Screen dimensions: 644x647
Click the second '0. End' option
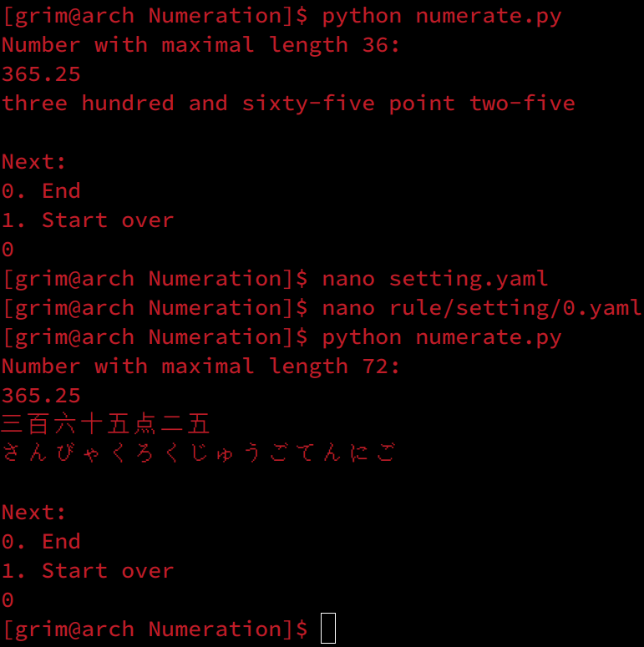(x=41, y=542)
